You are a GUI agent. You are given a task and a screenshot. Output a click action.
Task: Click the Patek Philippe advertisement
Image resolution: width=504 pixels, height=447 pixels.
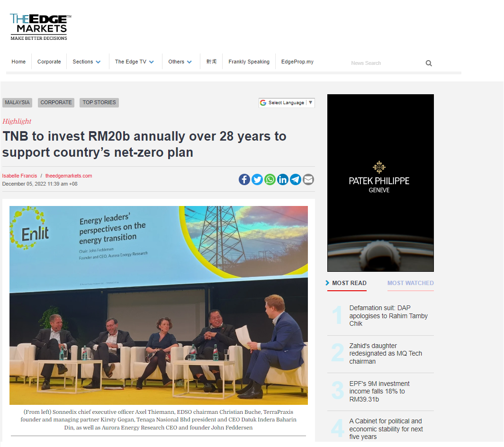tap(380, 182)
